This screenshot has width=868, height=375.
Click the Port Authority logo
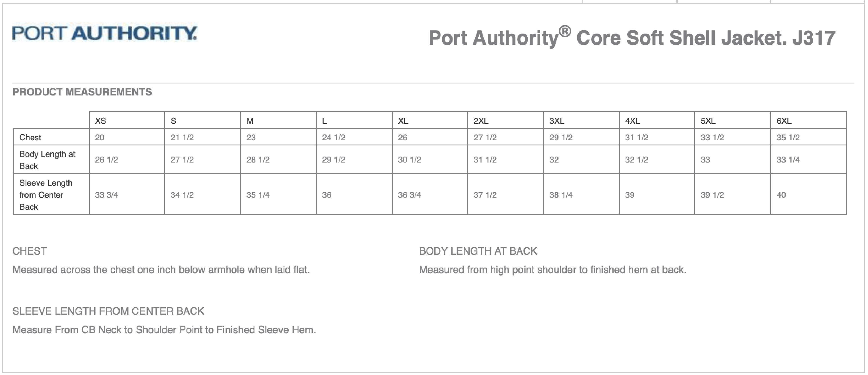coord(104,33)
